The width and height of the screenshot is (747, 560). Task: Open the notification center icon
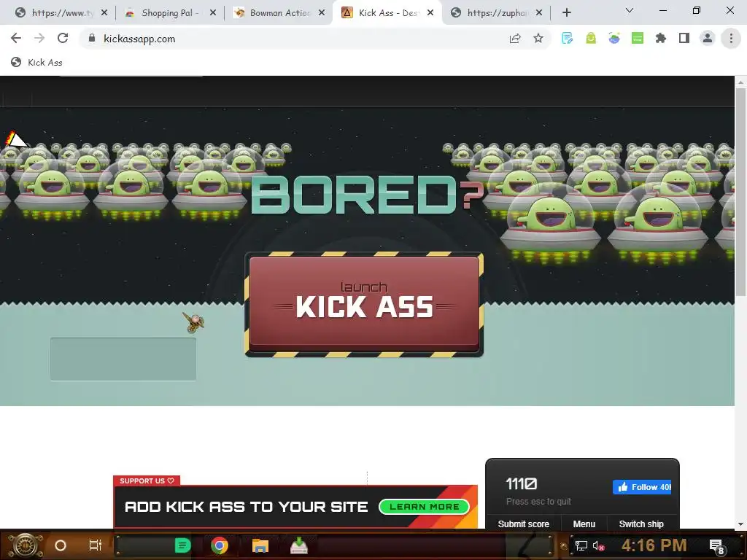coord(716,545)
